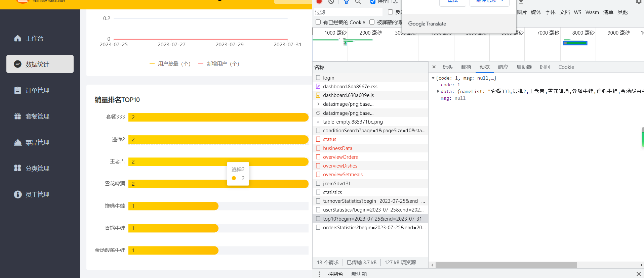Select the overviewOrders request
The image size is (644, 278).
370,157
